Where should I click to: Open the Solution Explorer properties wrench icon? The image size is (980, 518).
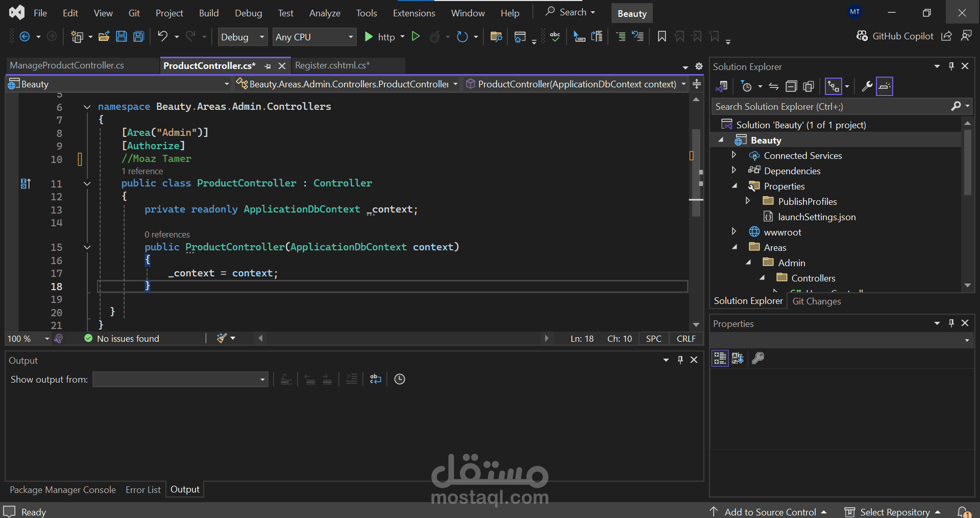click(x=866, y=86)
